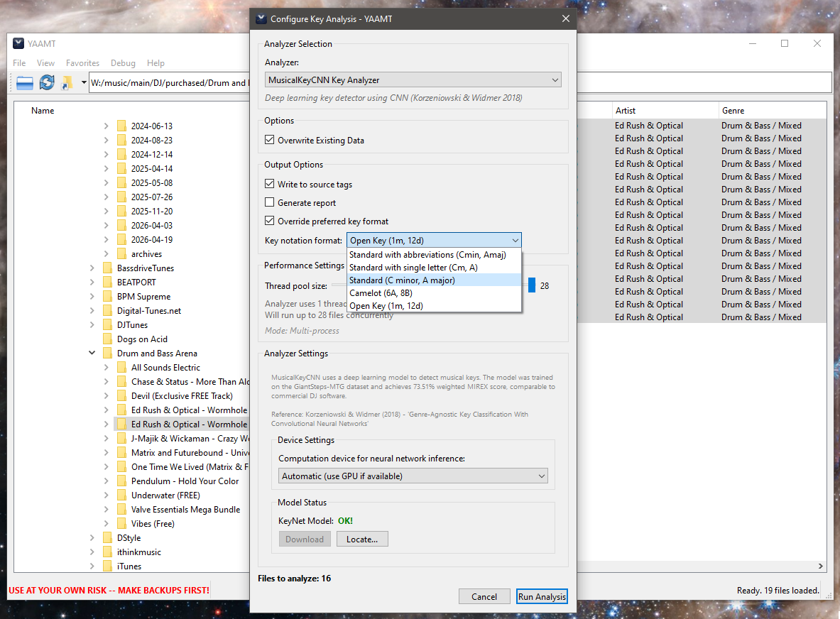Click the Thread pool size slider handle
The image size is (840, 619).
531,285
